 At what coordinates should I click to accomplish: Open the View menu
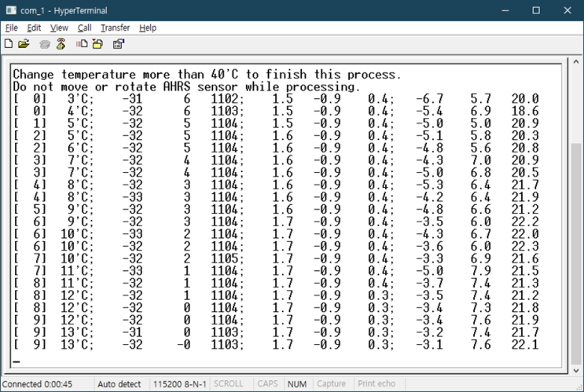(59, 28)
